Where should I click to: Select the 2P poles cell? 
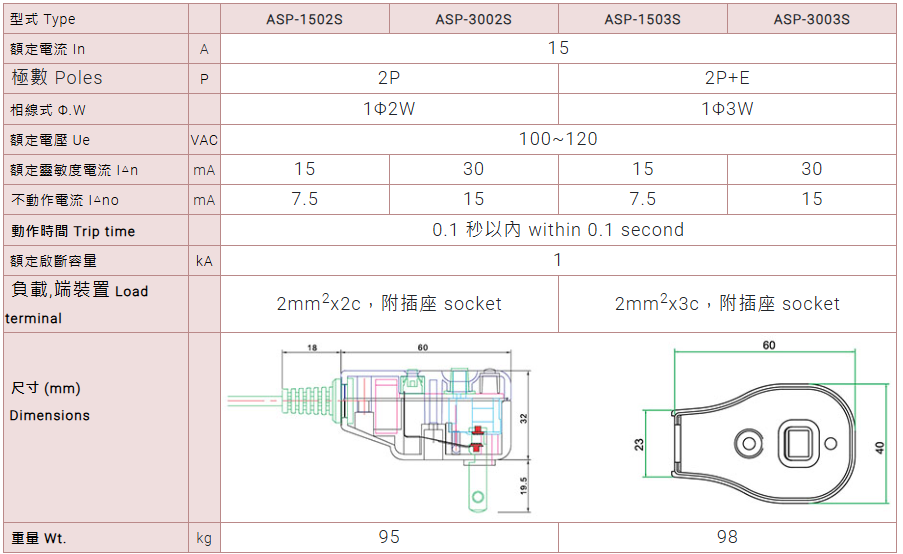click(389, 78)
